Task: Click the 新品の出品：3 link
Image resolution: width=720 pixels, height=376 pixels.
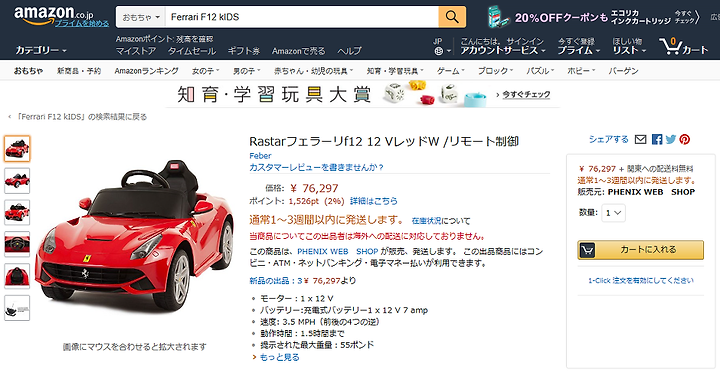Action: [x=276, y=281]
